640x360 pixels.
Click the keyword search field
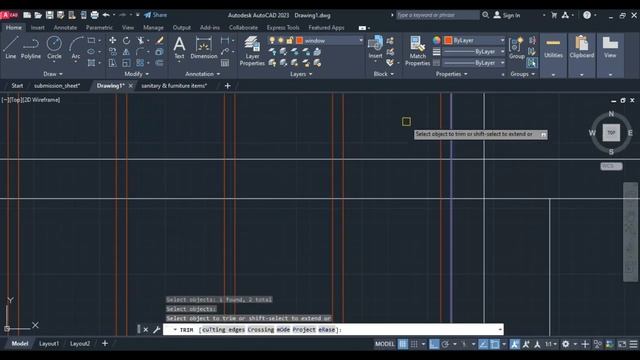coord(438,15)
